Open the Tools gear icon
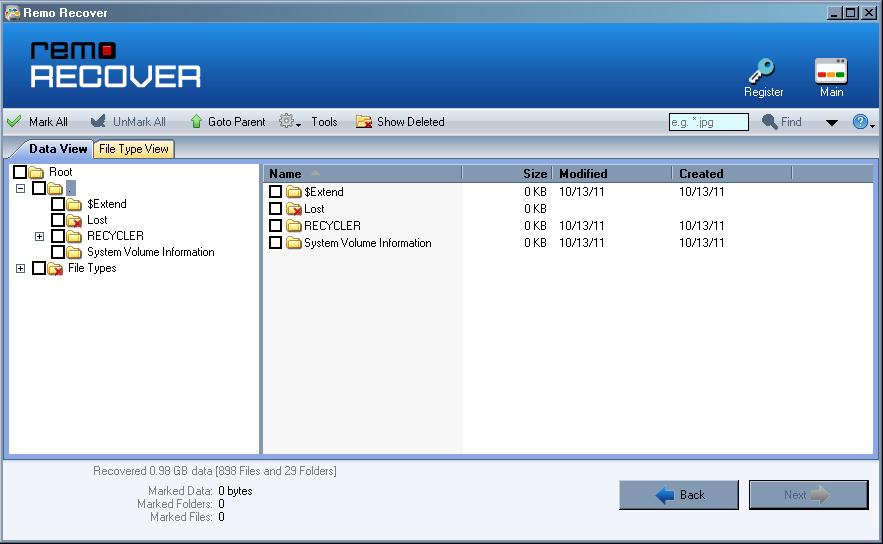 coord(287,121)
